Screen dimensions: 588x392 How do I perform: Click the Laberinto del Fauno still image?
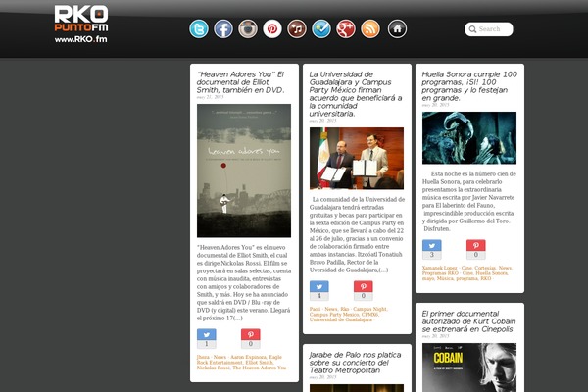click(x=469, y=137)
